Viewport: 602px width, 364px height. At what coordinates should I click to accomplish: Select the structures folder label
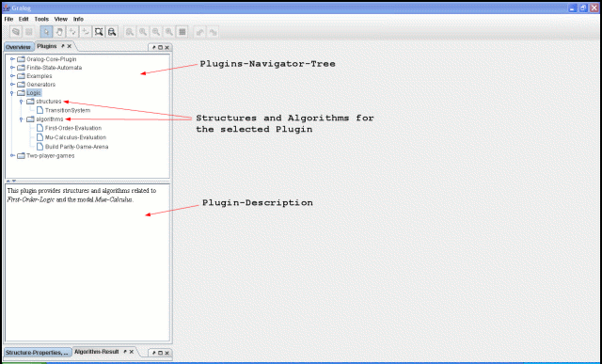(x=48, y=102)
